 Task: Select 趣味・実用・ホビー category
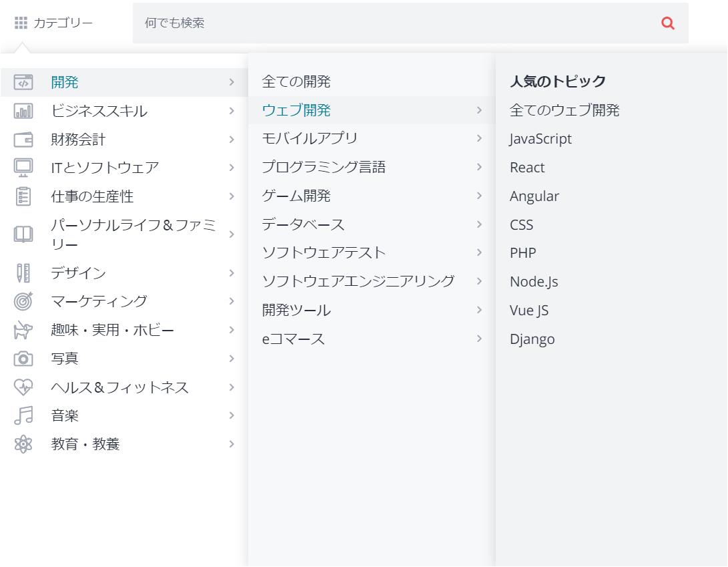pyautogui.click(x=112, y=330)
